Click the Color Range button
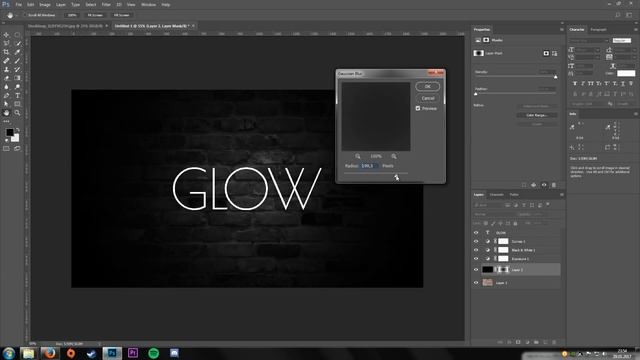This screenshot has width=640, height=360. [x=537, y=115]
